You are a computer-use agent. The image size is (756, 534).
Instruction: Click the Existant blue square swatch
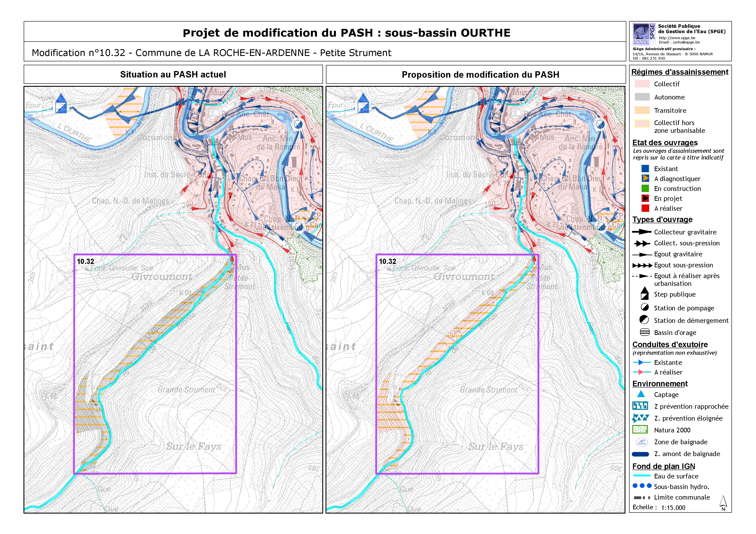pos(645,169)
